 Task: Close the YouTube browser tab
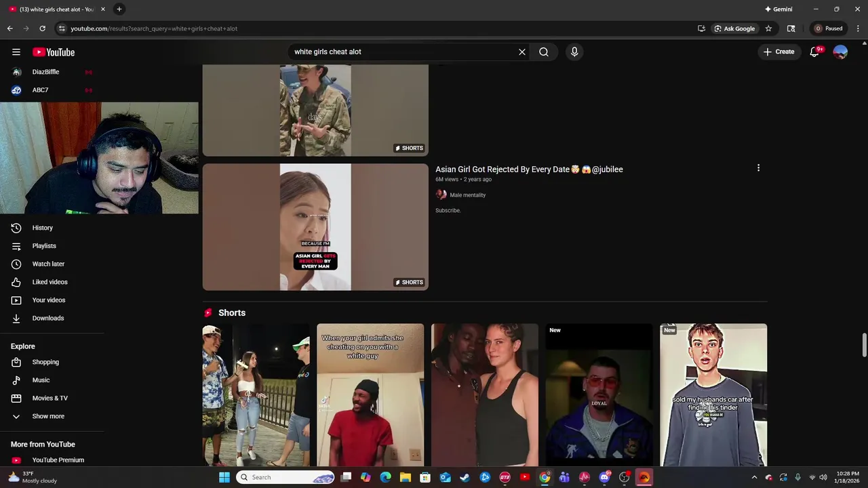103,9
